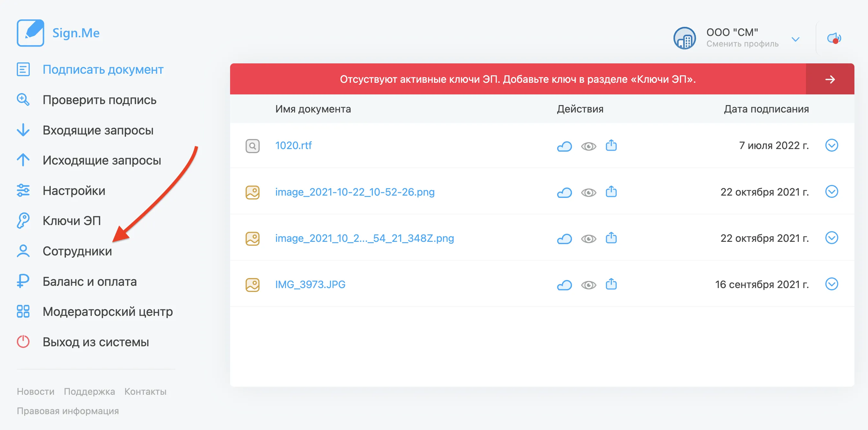Image resolution: width=868 pixels, height=430 pixels.
Task: Open Модераторский центр
Action: click(x=108, y=311)
